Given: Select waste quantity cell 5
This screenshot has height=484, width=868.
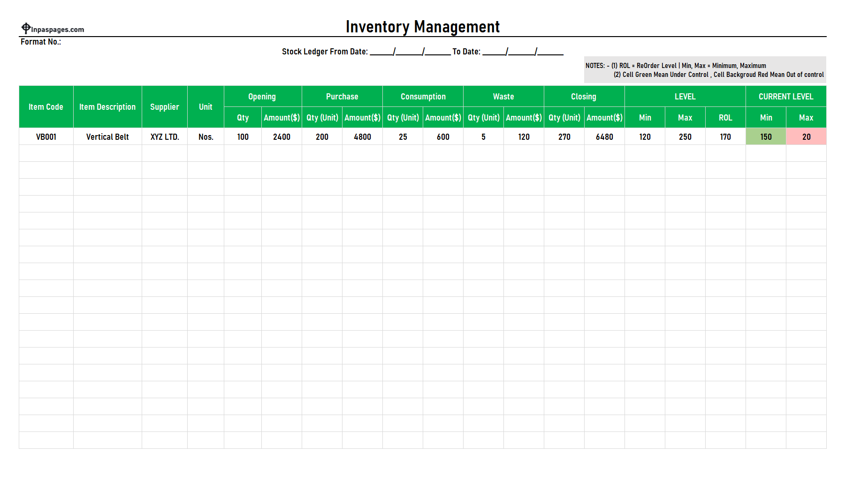Looking at the screenshot, I should 483,136.
